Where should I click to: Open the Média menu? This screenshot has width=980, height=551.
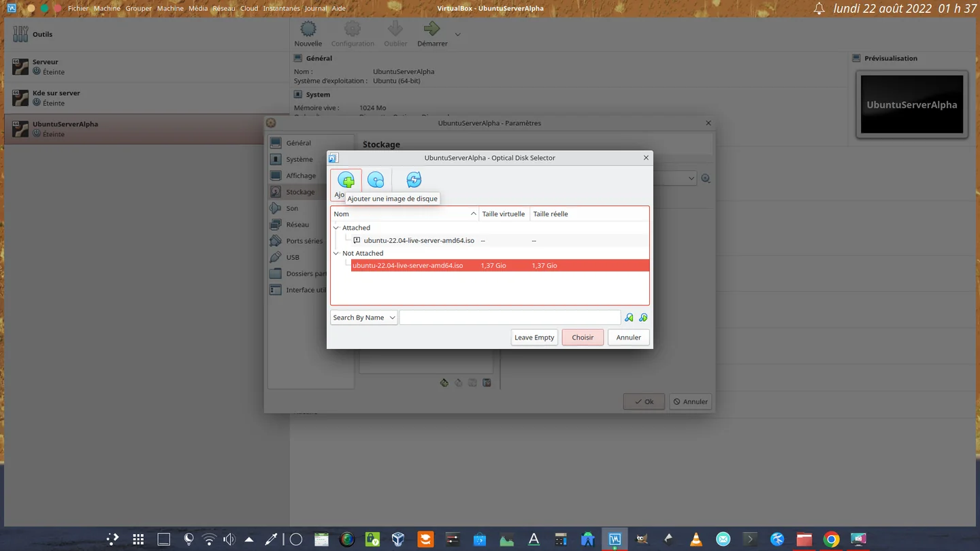coord(198,8)
